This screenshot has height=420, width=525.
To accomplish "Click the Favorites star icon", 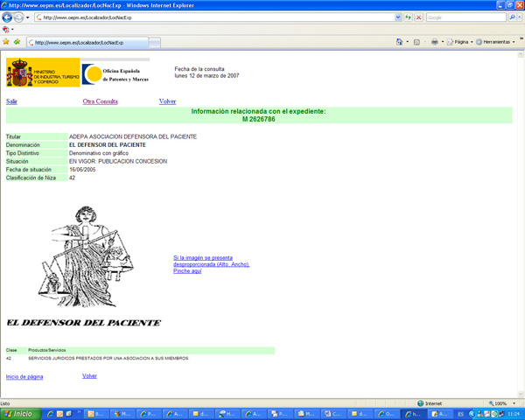I will [6, 42].
